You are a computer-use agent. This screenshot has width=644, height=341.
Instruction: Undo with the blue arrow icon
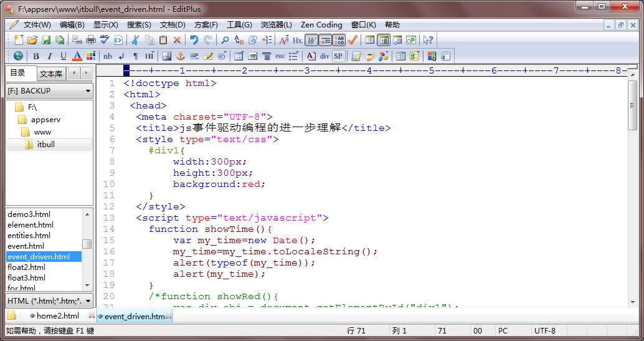[x=194, y=40]
